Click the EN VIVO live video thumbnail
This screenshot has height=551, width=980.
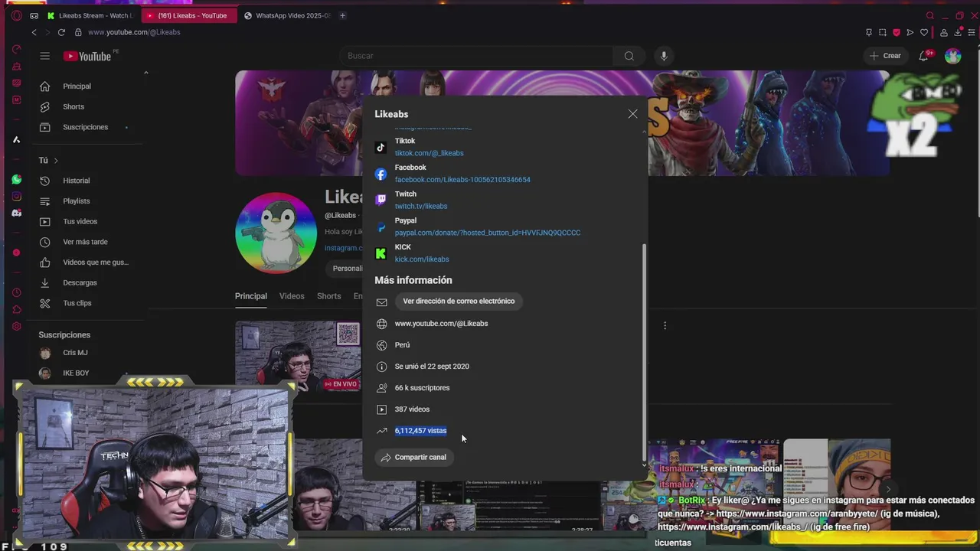coord(298,356)
